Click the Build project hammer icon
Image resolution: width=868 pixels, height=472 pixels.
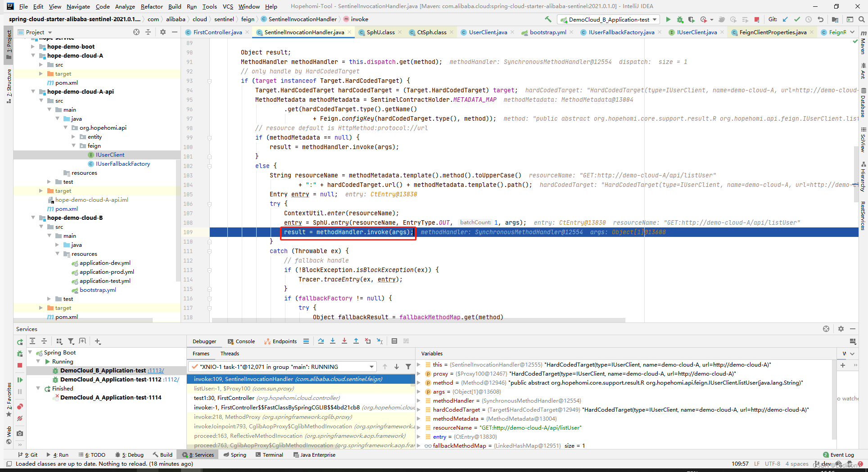coord(548,19)
